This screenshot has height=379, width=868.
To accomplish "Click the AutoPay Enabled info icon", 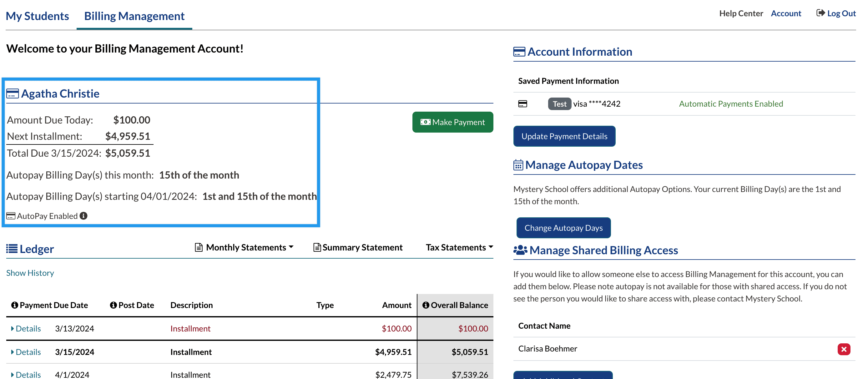I will click(x=83, y=216).
